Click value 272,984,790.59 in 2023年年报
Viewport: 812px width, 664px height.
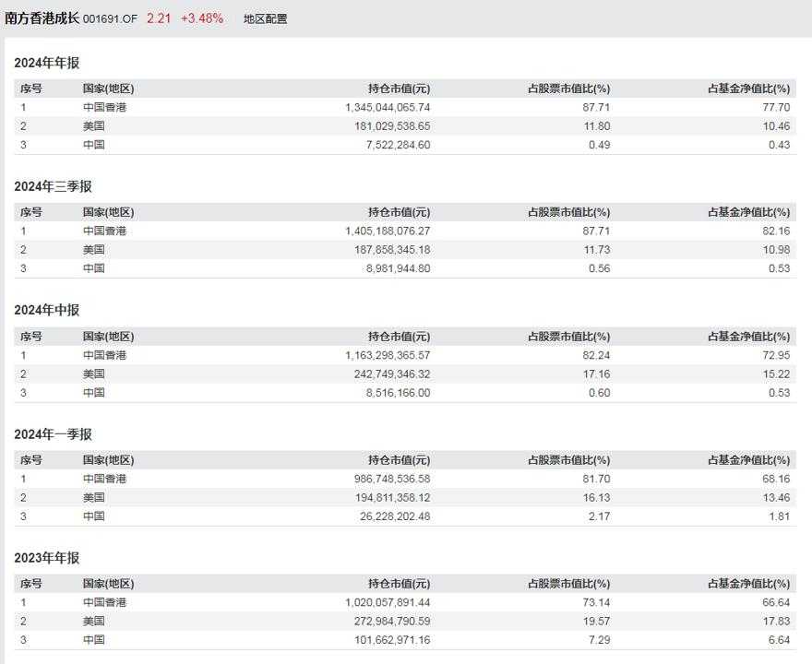[x=392, y=621]
